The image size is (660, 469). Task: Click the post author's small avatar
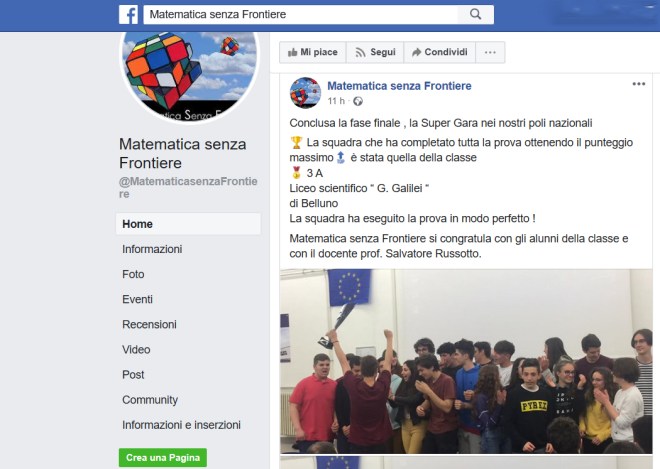point(305,93)
